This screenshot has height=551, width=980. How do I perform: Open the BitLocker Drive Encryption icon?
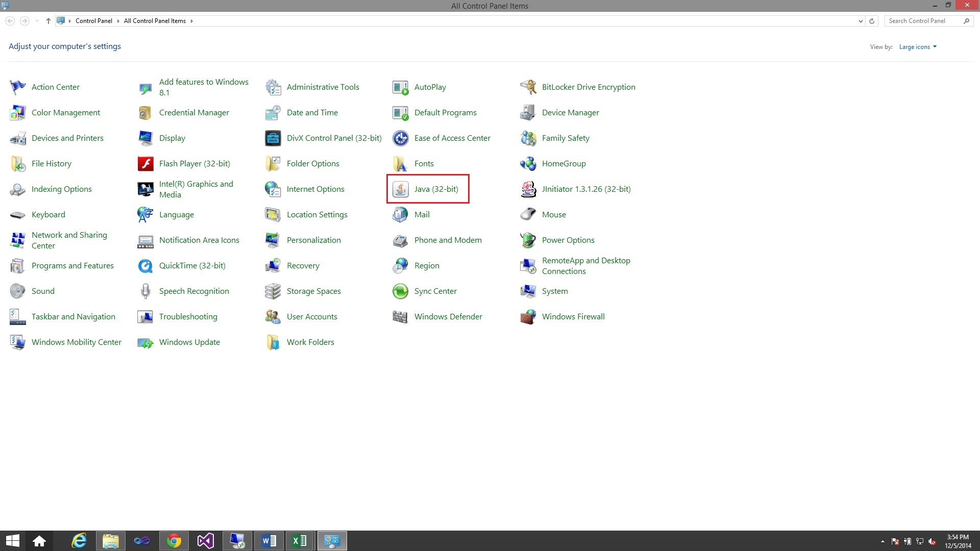(528, 87)
